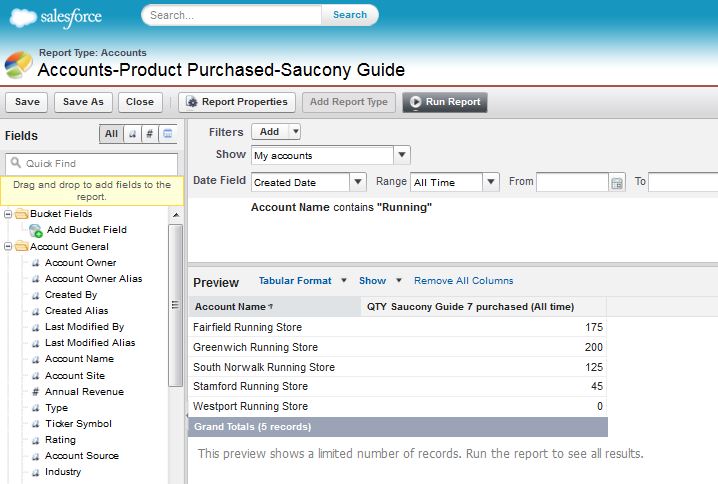Show all field types with All
The width and height of the screenshot is (718, 484).
pyautogui.click(x=111, y=134)
